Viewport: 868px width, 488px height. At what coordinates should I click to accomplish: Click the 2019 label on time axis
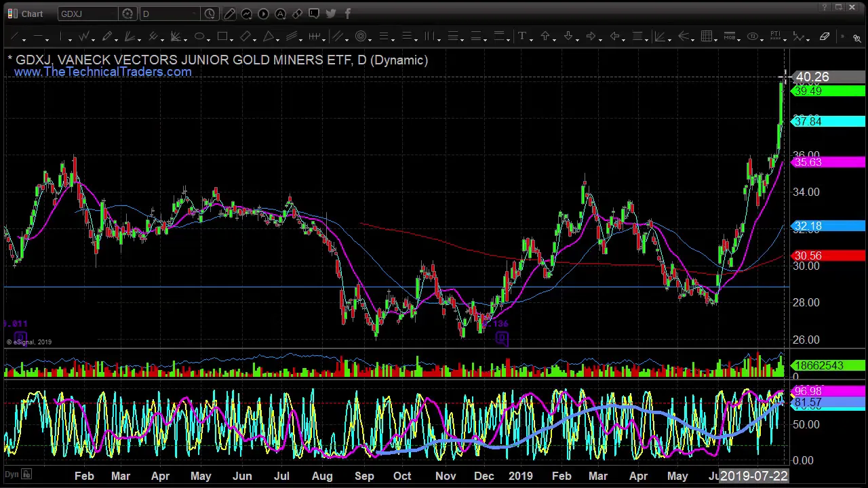coord(520,476)
